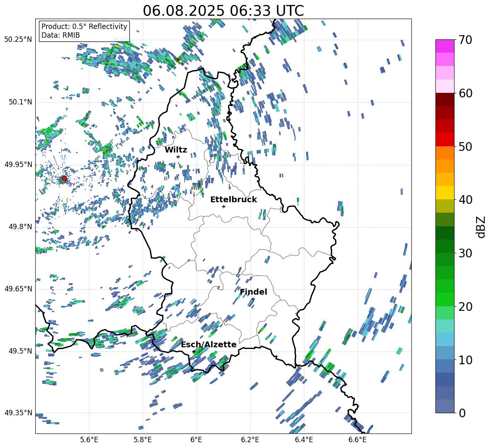The image size is (491, 448).
Task: Click the Esch/Alzette city label
Action: [x=209, y=344]
